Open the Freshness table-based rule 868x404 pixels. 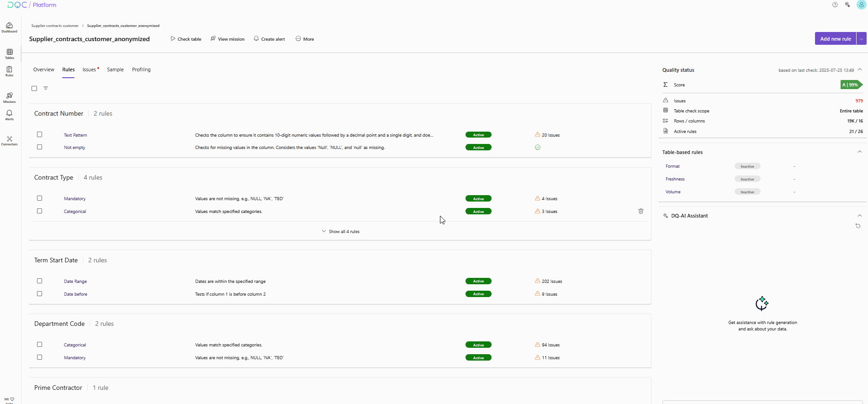[675, 179]
